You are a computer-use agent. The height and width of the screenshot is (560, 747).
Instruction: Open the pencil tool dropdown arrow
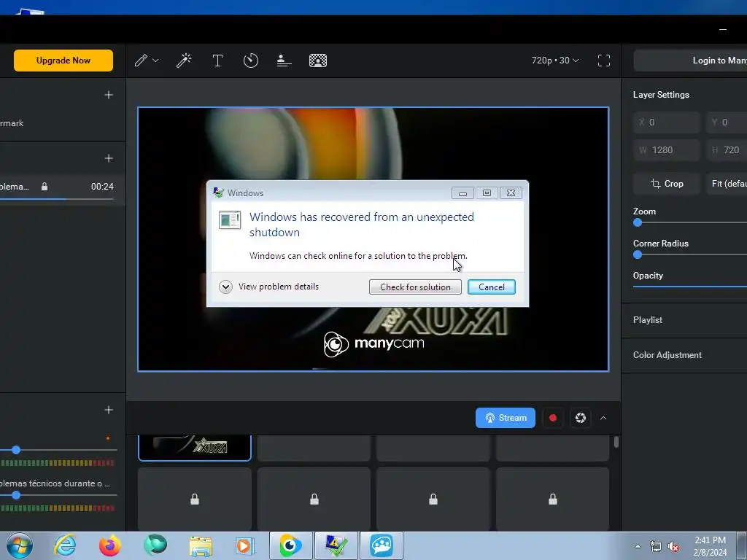click(x=155, y=61)
